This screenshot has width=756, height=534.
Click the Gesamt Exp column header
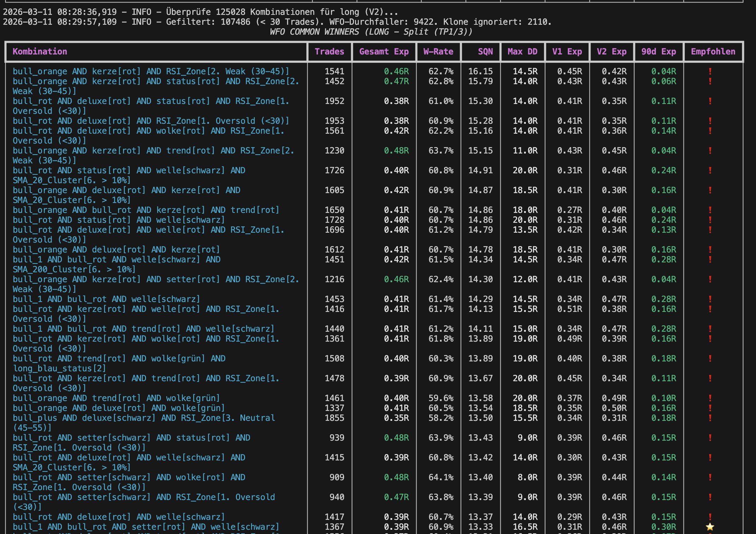tap(384, 52)
